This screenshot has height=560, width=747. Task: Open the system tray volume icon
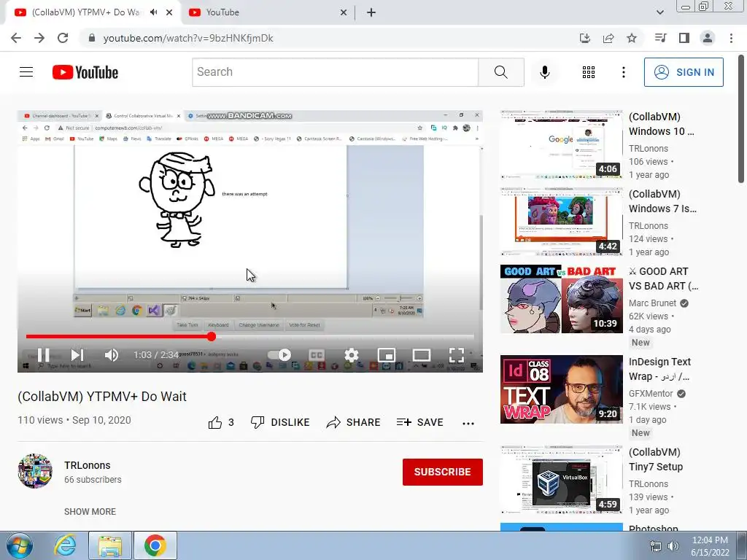(673, 546)
